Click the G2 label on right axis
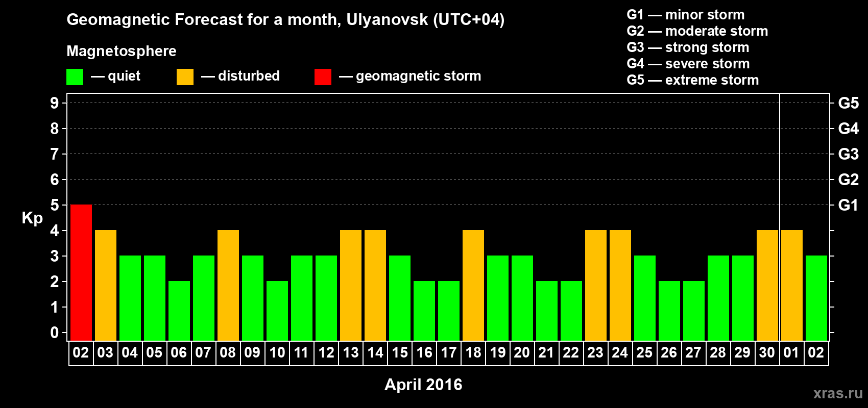Image resolution: width=868 pixels, height=408 pixels. [x=848, y=180]
